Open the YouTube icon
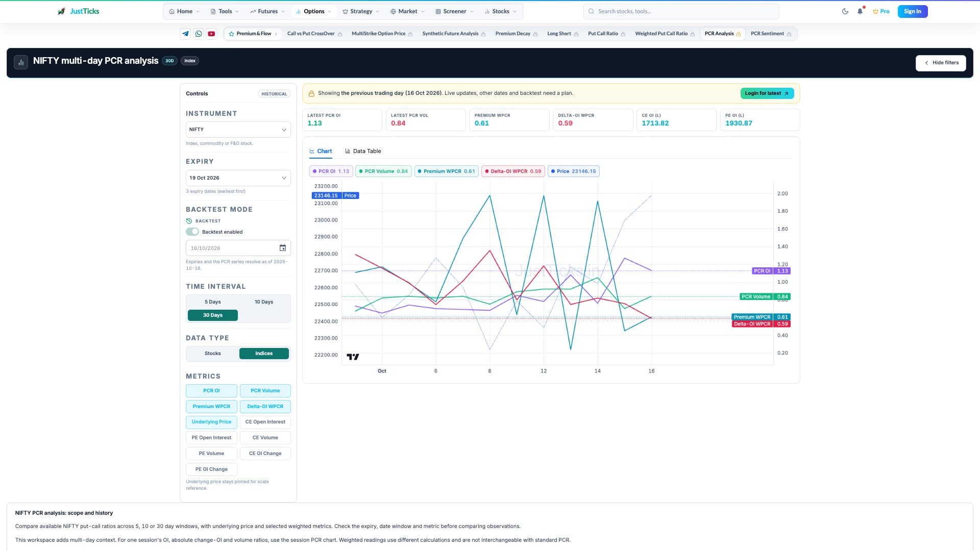The height and width of the screenshot is (551, 980). [x=211, y=34]
